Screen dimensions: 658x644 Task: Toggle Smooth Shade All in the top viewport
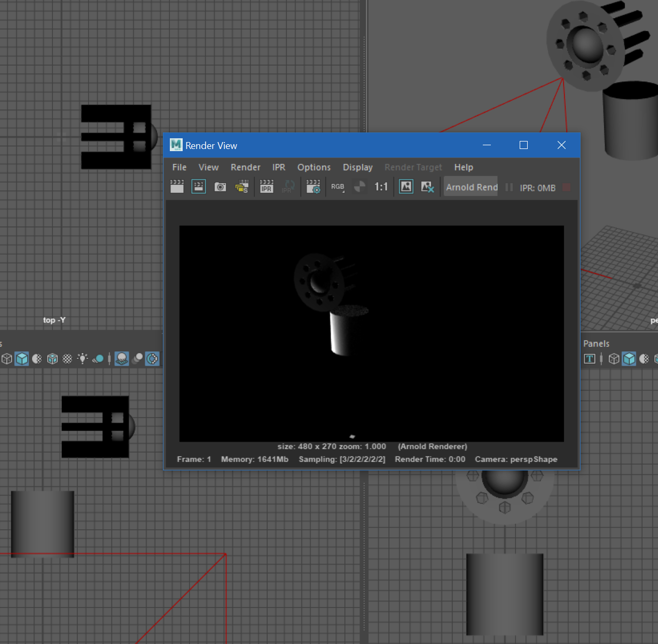coord(22,359)
